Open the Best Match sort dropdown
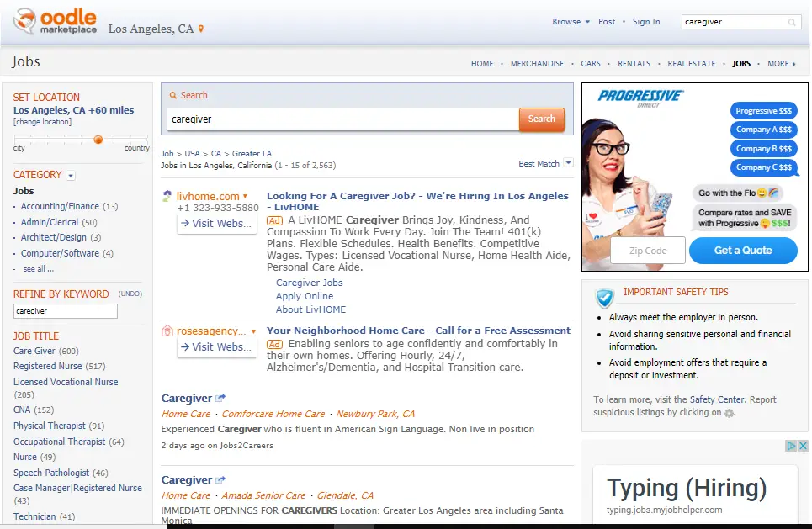The height and width of the screenshot is (529, 812). tap(568, 163)
